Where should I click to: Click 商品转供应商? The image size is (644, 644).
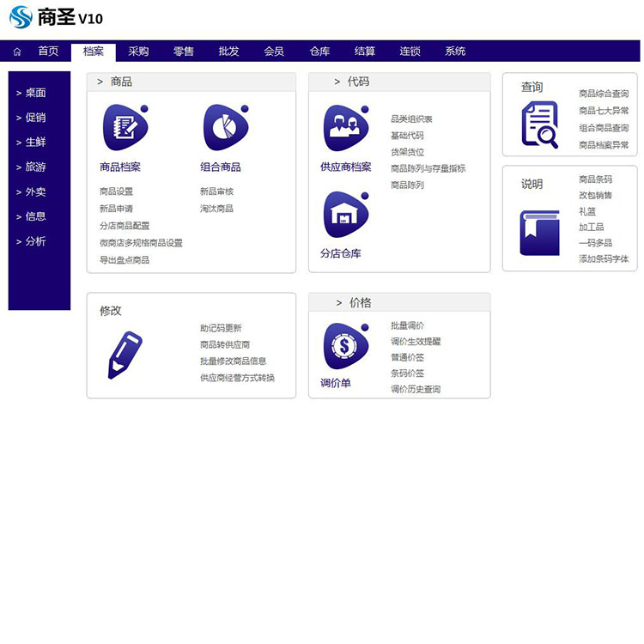click(x=225, y=344)
